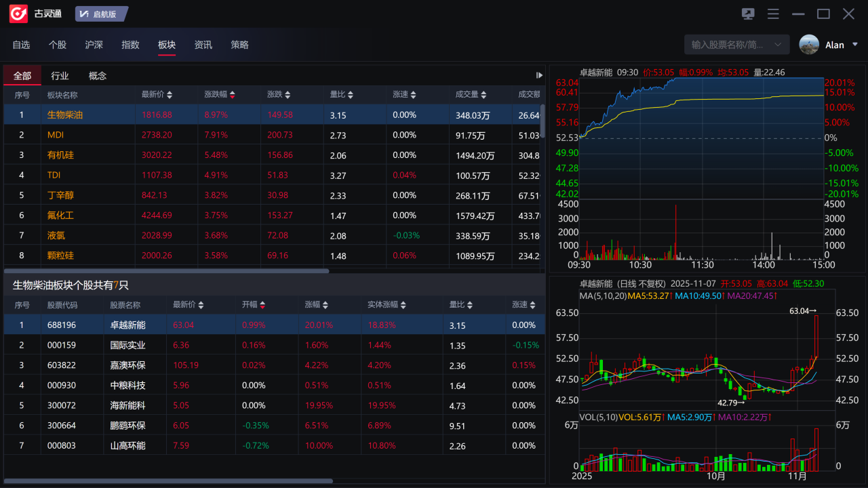Click the sector table vertical scrollbar
Viewport: 868px width, 488px height.
[542, 122]
